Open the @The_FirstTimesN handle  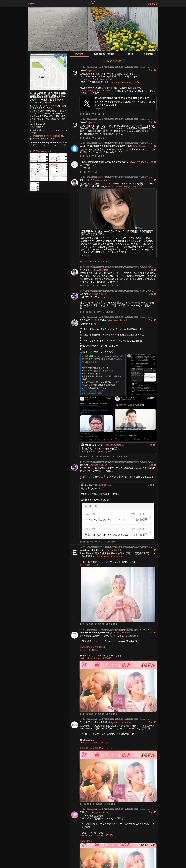(x=120, y=632)
